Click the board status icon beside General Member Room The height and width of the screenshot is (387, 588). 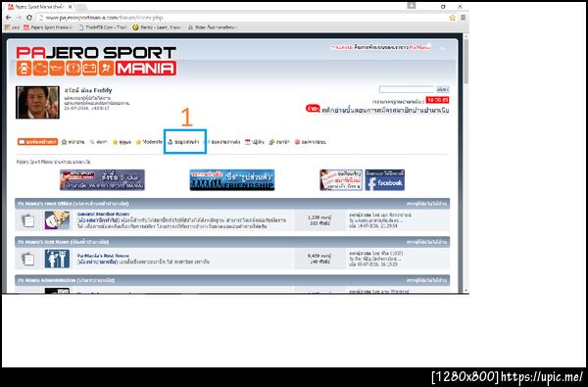[x=28, y=220]
